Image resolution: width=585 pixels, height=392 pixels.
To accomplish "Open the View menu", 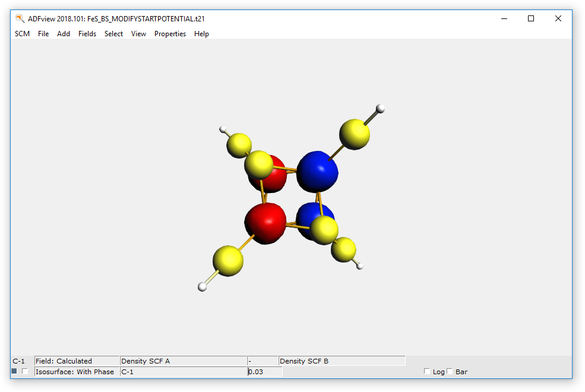I will pos(138,34).
